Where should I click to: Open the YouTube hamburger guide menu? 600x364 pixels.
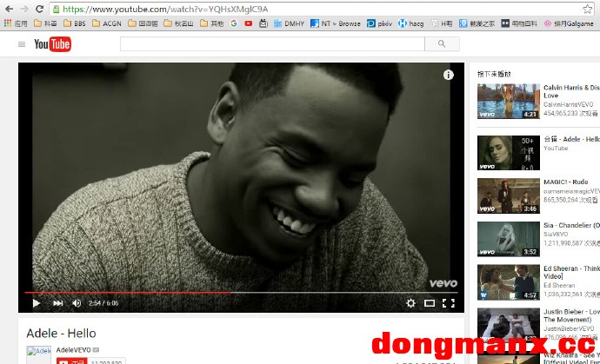pos(22,44)
